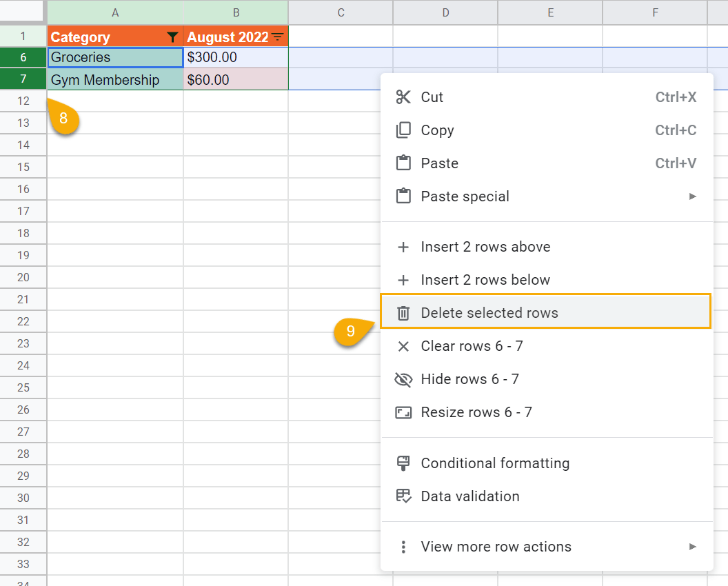728x586 pixels.
Task: Click the row 7 header
Action: pyautogui.click(x=23, y=79)
